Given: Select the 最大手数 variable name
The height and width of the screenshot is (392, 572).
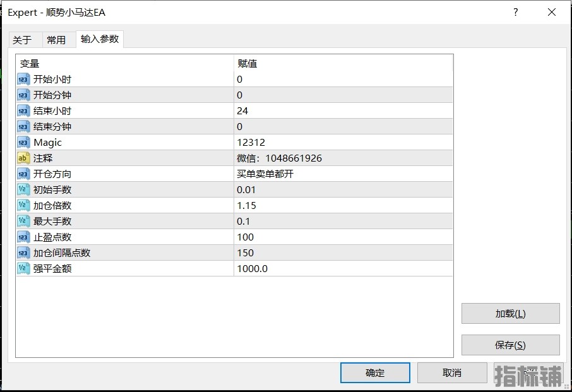Looking at the screenshot, I should pos(52,221).
